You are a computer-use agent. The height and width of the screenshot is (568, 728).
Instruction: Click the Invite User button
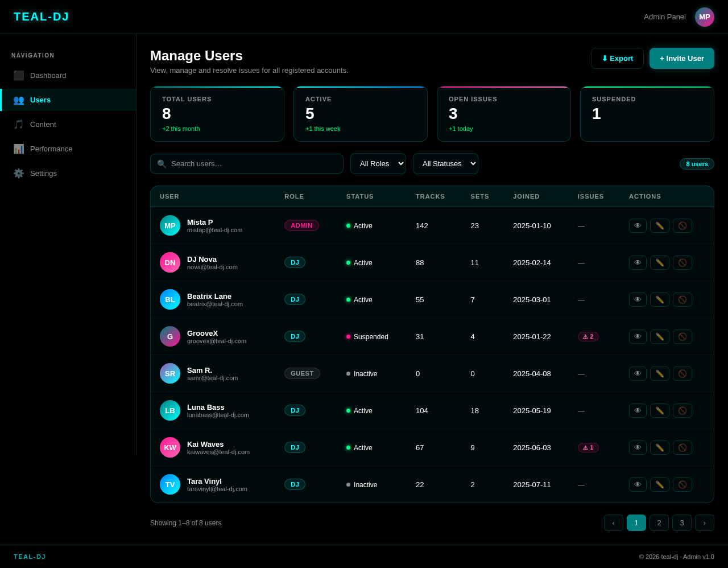681,58
